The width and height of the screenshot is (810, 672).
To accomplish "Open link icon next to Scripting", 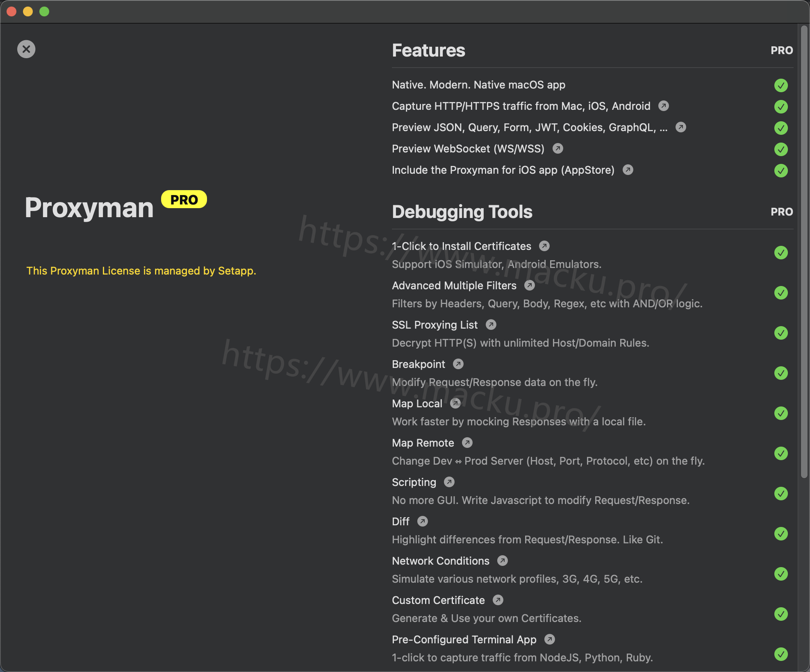I will (x=449, y=482).
